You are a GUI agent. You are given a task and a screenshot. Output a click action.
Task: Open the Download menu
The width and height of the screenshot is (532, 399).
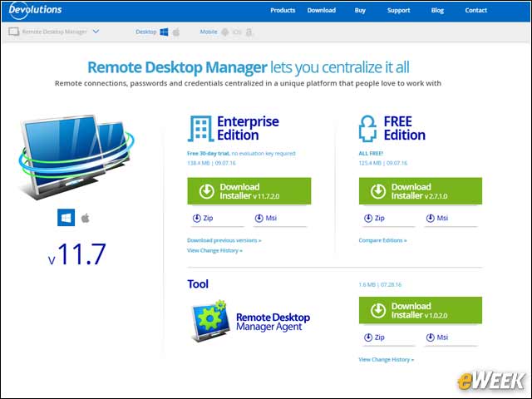pos(322,11)
